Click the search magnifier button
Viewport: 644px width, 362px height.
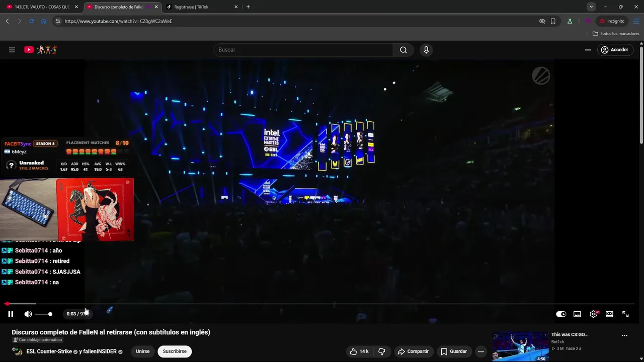click(x=404, y=50)
